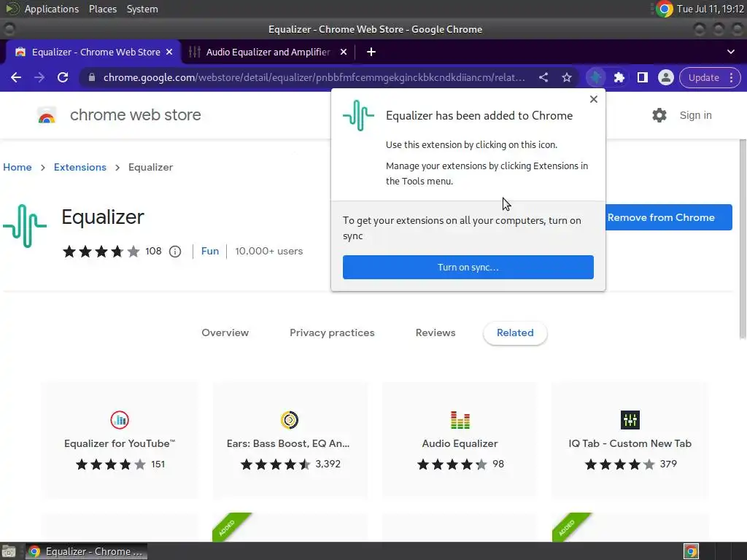Click the 108 ratings count
Viewport: 747px width, 560px height.
[153, 251]
